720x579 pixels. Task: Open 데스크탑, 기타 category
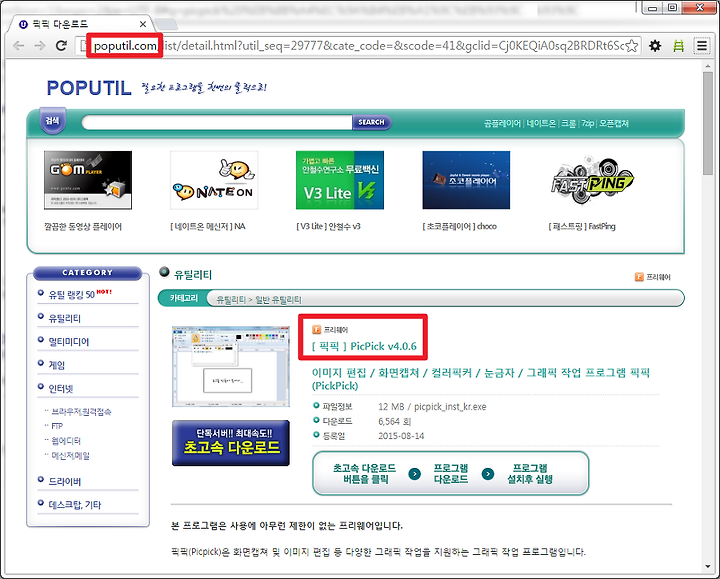75,505
